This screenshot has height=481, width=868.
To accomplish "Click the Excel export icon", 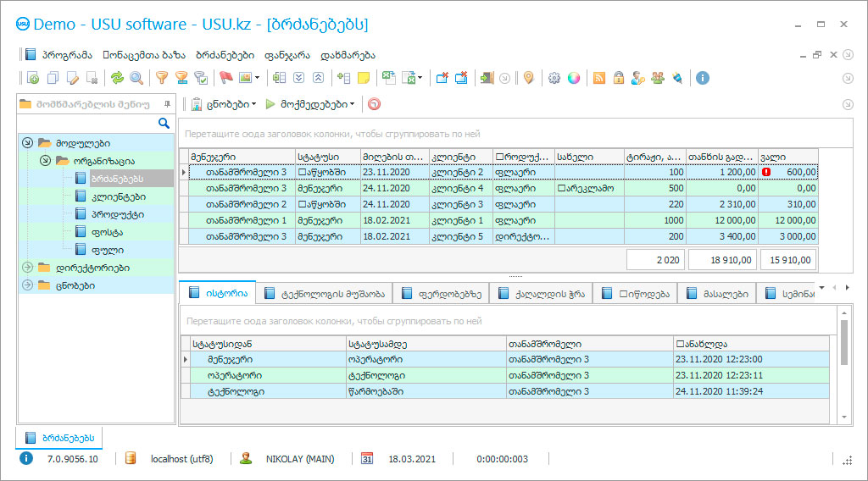I will (x=388, y=78).
